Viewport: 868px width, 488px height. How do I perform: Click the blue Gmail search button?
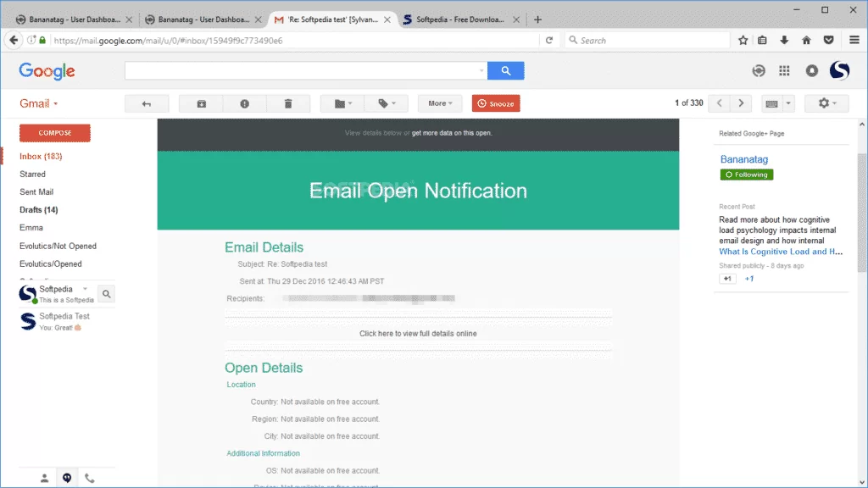506,71
